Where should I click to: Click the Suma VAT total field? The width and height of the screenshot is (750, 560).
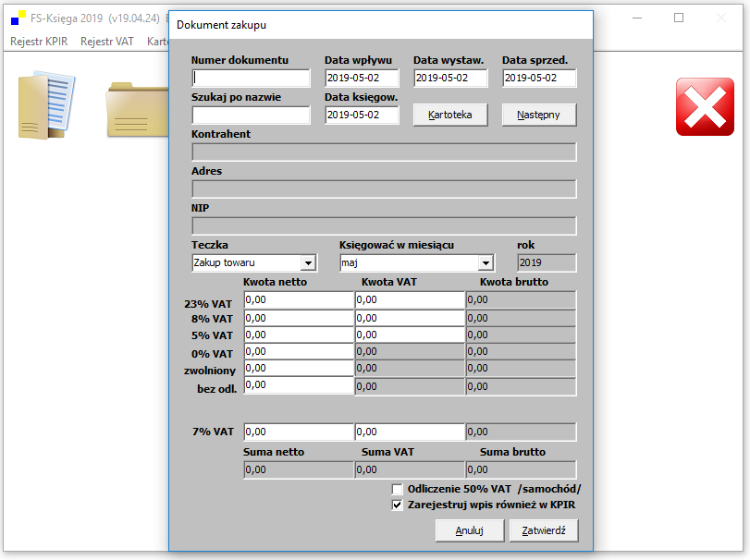(x=410, y=470)
